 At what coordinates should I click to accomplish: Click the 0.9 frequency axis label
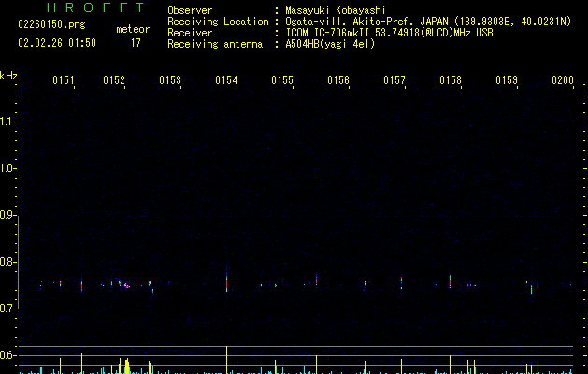point(8,215)
